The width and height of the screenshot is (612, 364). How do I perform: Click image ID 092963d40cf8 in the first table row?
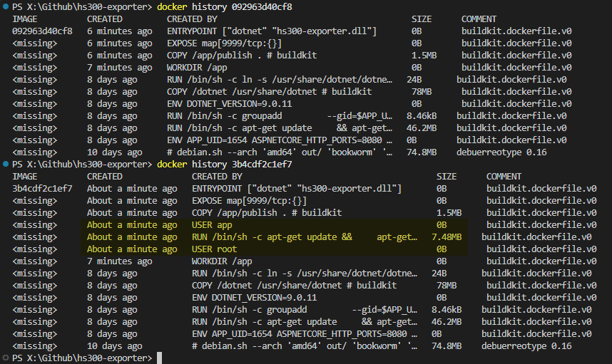(x=42, y=31)
